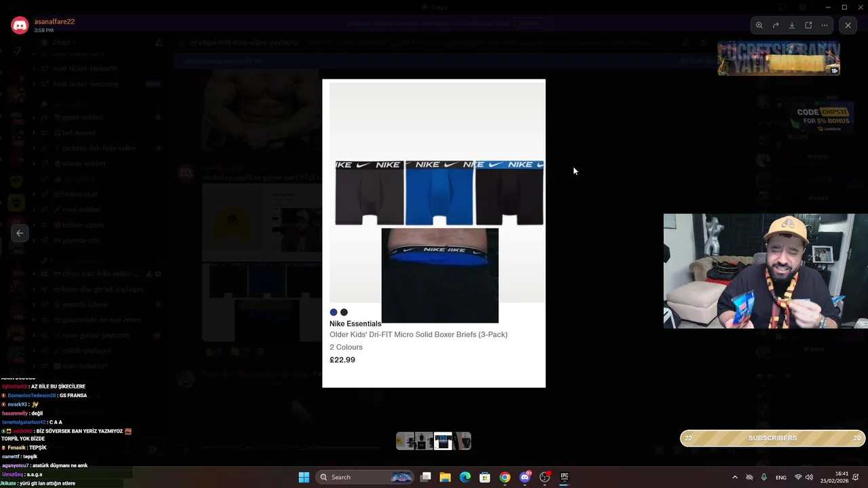The height and width of the screenshot is (488, 868).
Task: Zoom into the image with the magnifier icon
Action: click(x=759, y=25)
